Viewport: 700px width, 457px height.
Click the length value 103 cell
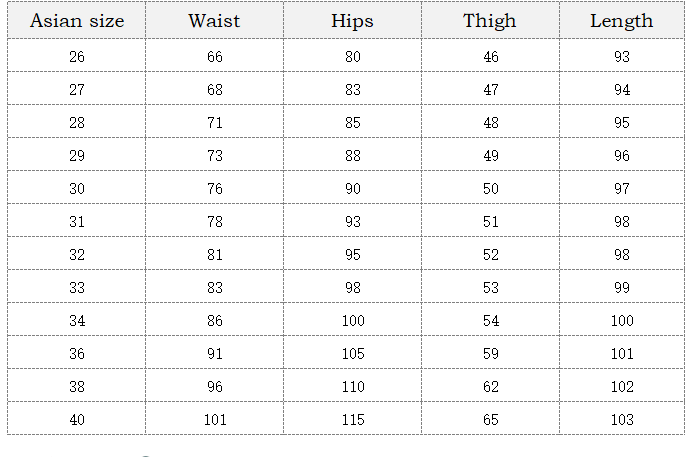pyautogui.click(x=621, y=420)
